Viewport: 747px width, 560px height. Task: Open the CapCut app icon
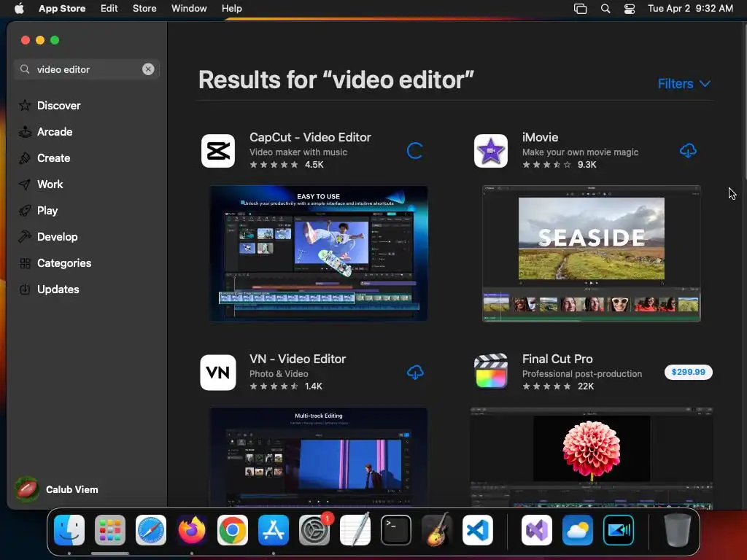(218, 151)
